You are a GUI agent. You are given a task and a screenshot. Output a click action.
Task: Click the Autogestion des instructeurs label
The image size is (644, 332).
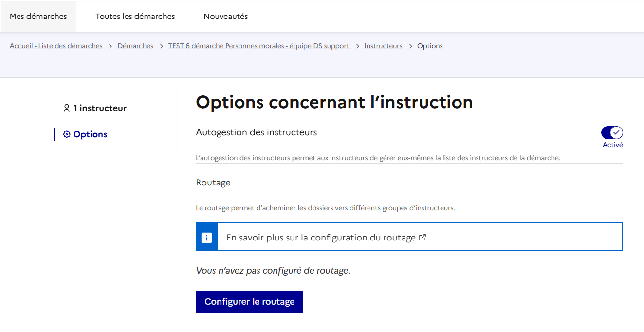click(x=256, y=132)
